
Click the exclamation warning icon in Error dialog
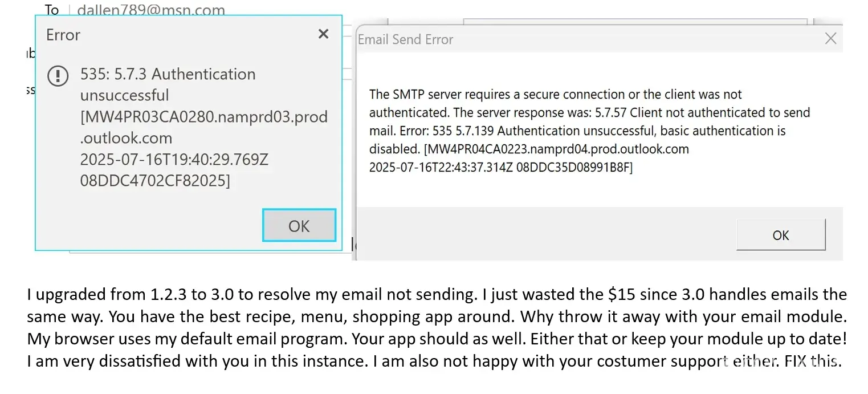[x=58, y=76]
